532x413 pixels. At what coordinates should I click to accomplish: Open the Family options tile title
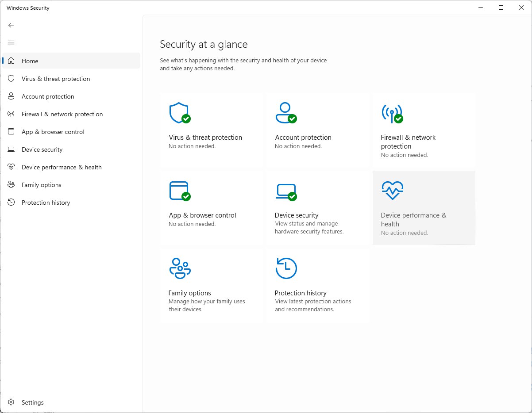click(x=189, y=293)
